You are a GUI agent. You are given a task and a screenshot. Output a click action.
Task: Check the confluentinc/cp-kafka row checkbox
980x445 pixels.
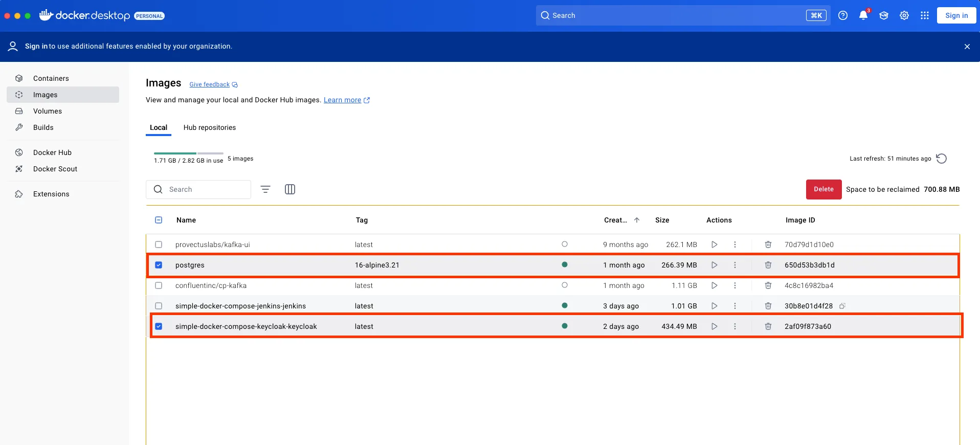[x=159, y=285]
